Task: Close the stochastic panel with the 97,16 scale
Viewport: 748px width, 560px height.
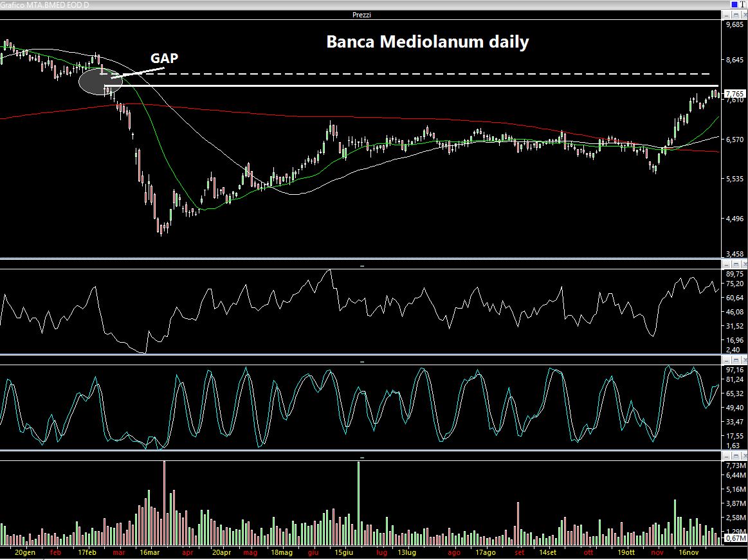Action: tap(744, 361)
